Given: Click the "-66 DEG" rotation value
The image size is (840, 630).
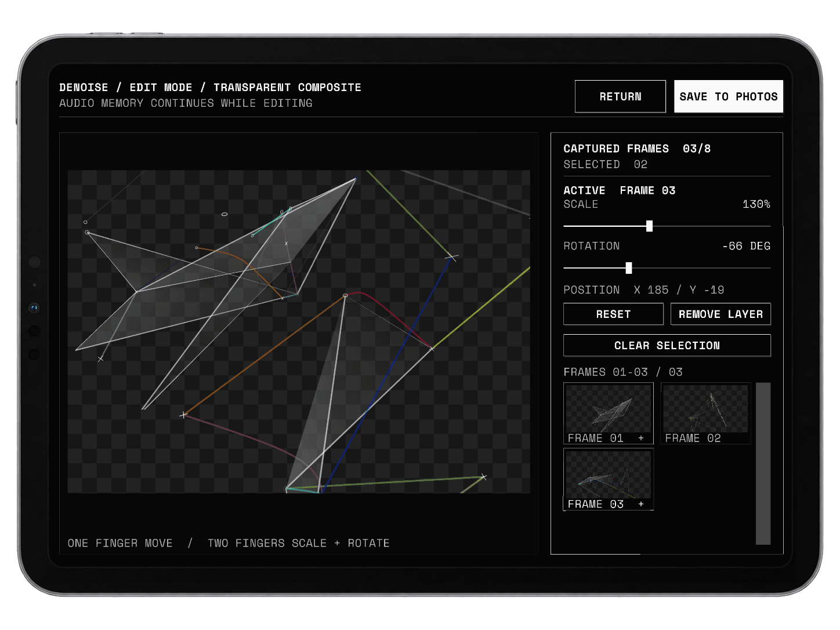Looking at the screenshot, I should pyautogui.click(x=747, y=246).
